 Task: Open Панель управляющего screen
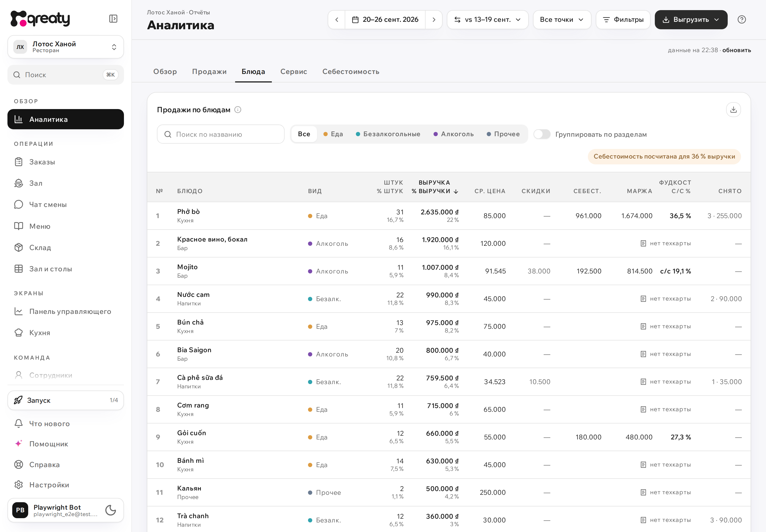[x=66, y=312]
